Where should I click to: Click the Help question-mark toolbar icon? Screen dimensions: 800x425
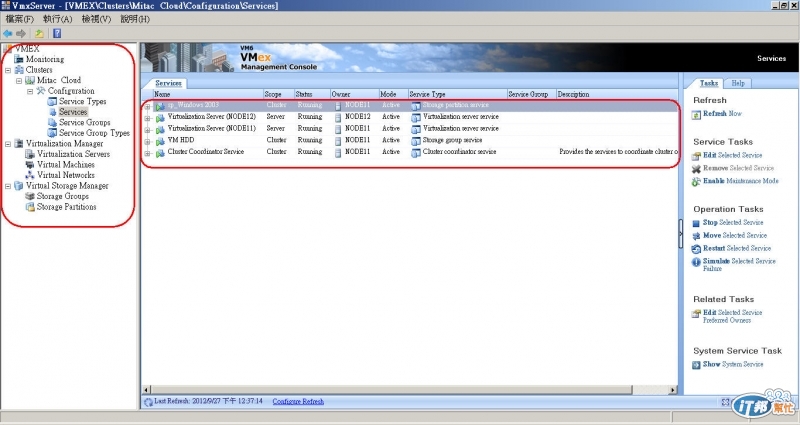pos(57,34)
